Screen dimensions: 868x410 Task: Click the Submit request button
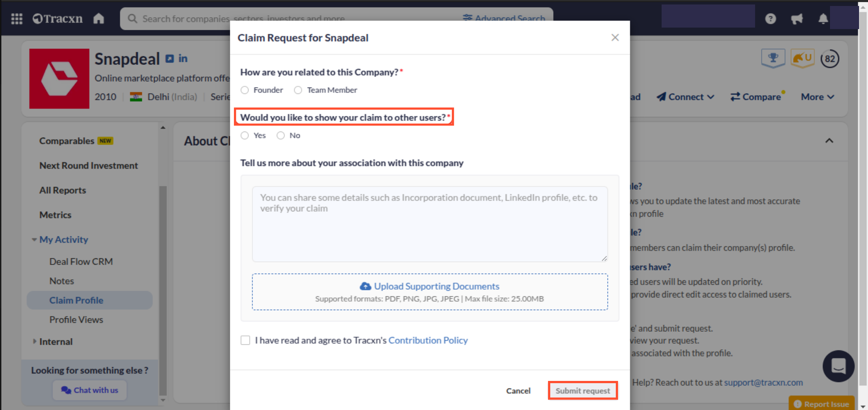pyautogui.click(x=583, y=391)
